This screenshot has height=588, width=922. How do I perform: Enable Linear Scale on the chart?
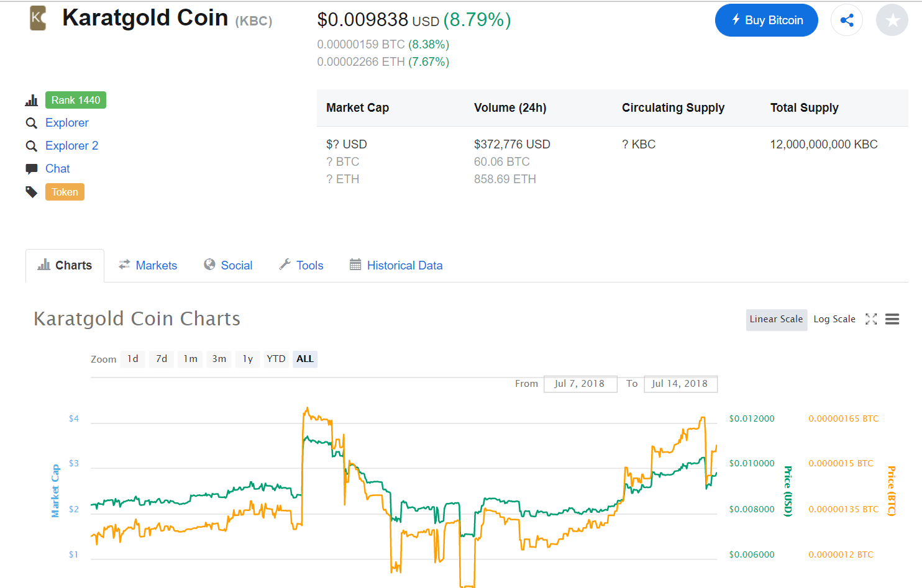click(777, 320)
